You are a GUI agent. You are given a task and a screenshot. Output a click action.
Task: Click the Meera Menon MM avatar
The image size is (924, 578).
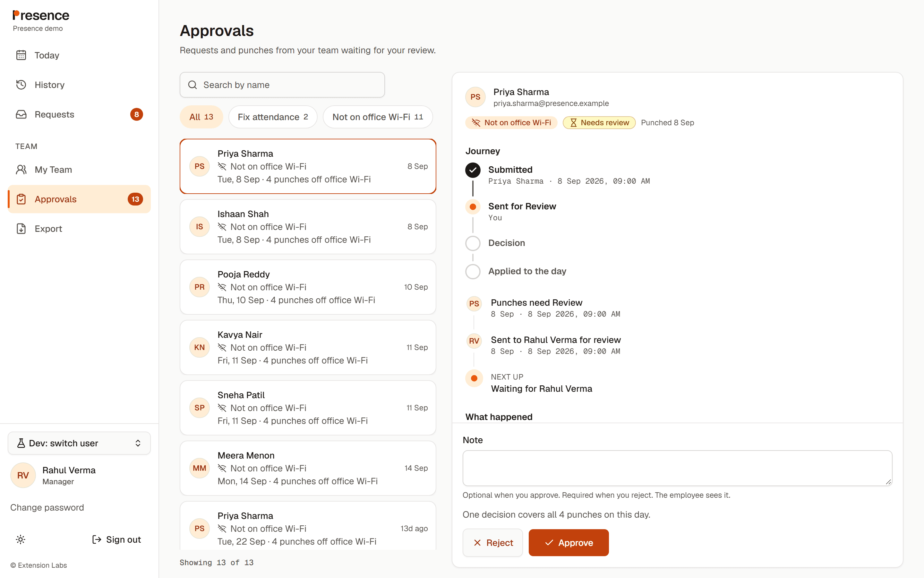point(199,468)
